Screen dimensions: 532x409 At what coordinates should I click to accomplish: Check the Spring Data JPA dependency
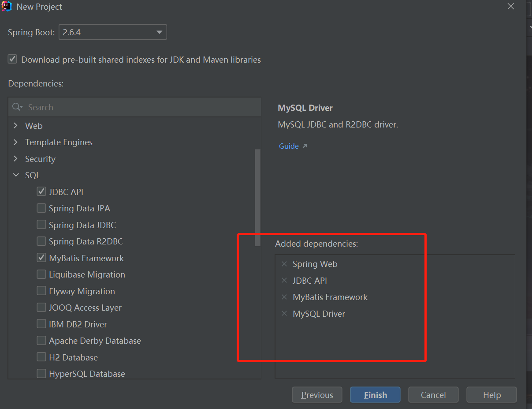tap(41, 208)
